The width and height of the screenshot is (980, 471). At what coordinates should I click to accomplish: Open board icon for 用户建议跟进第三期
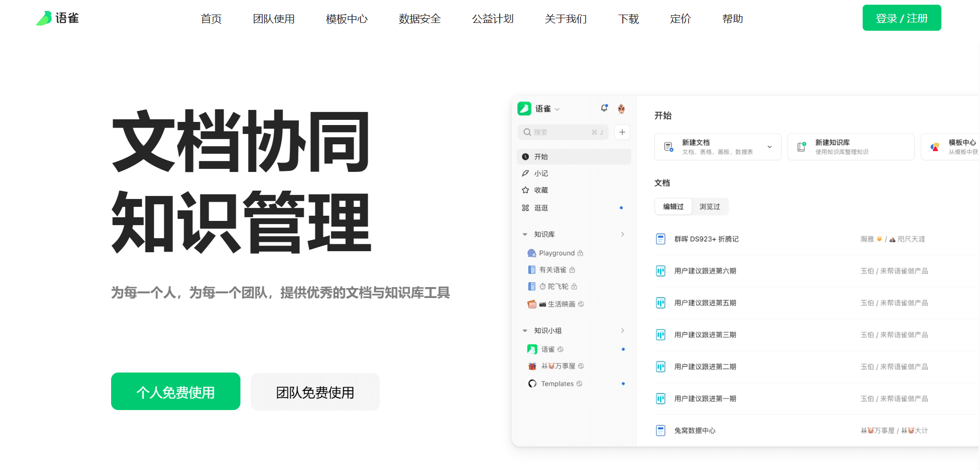pyautogui.click(x=660, y=335)
